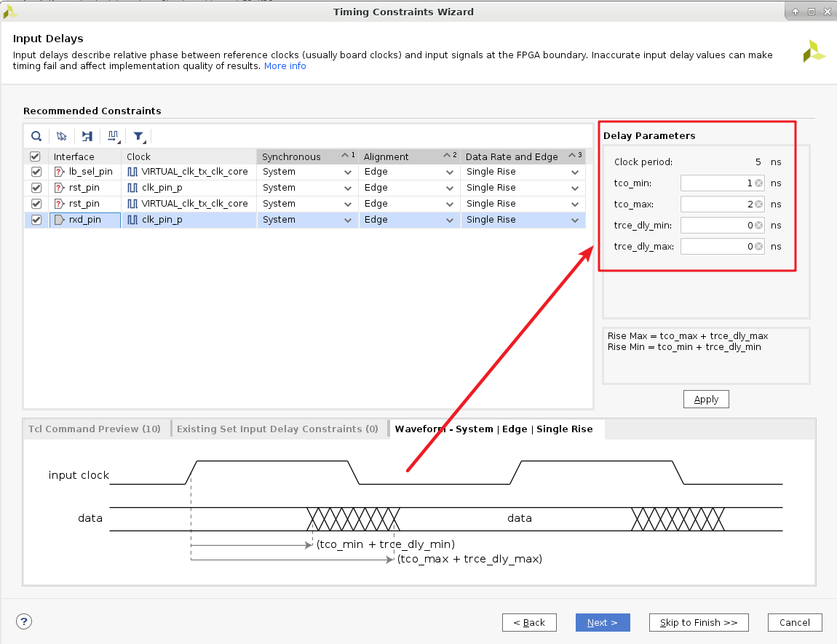Viewport: 837px width, 644px height.
Task: Open the search tool above the constraints table
Action: pyautogui.click(x=36, y=136)
